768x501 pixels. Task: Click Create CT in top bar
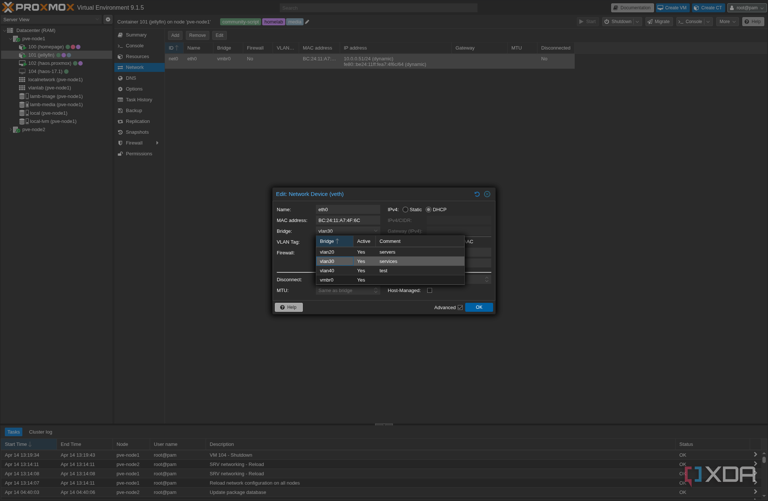708,8
